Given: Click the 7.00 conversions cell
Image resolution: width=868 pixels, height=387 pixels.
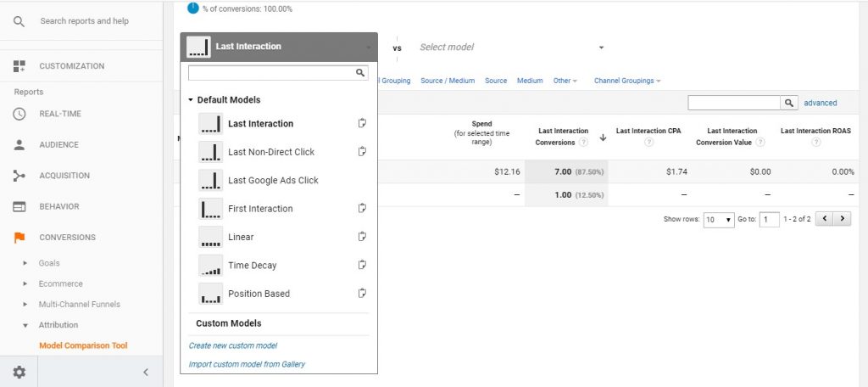Looking at the screenshot, I should [x=566, y=172].
